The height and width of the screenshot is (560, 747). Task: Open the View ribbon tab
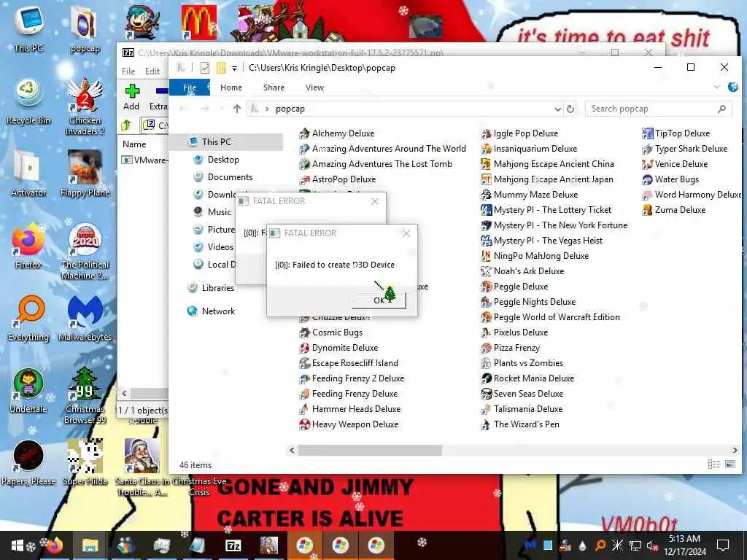314,87
